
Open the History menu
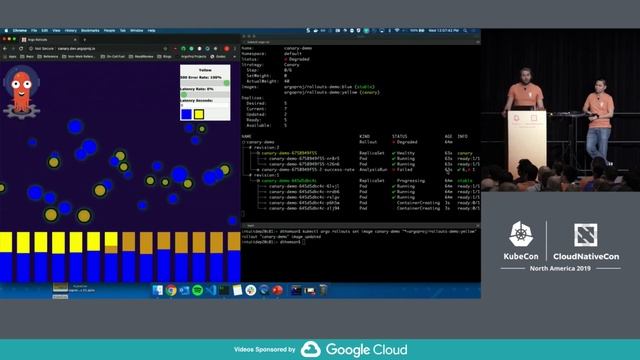(x=71, y=31)
